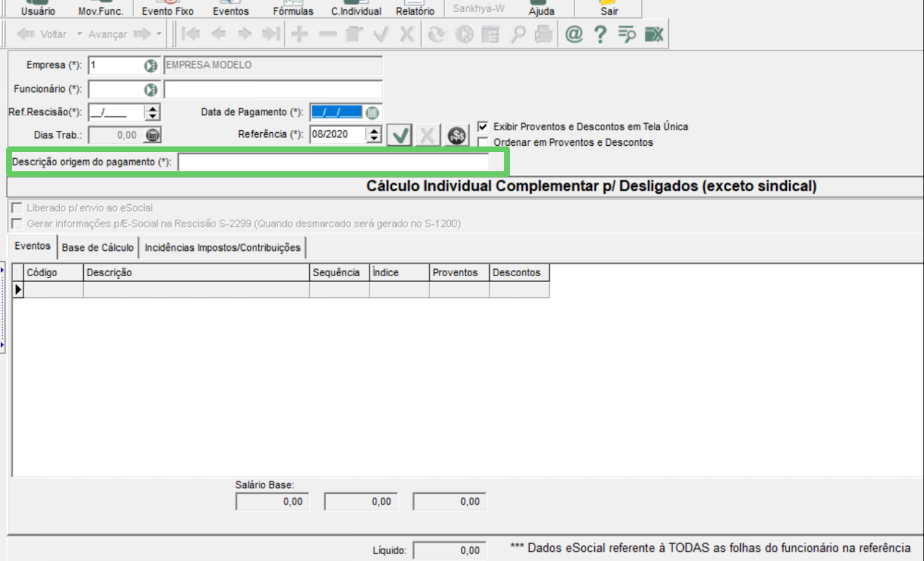Confirm with the toolbar checkmark icon
This screenshot has height=561, width=924.
381,34
